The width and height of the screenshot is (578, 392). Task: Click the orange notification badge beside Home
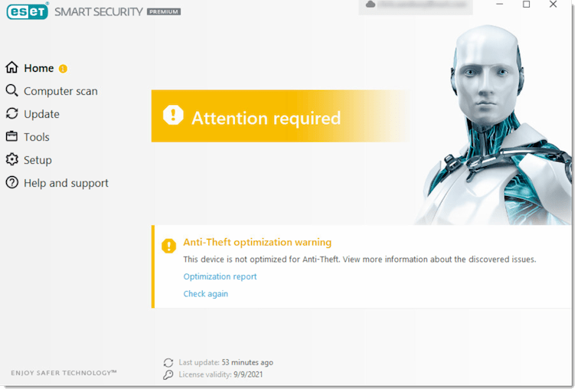pos(63,69)
